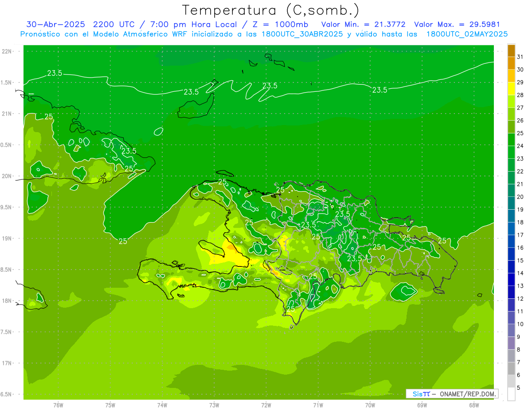Click the 'Temperatura (C,somb.)' map title
532x411 pixels.
pos(271,11)
